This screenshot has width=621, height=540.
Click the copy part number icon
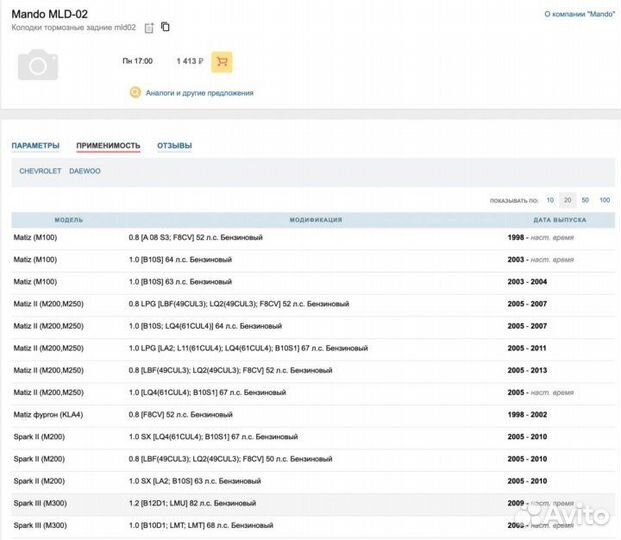tap(165, 27)
